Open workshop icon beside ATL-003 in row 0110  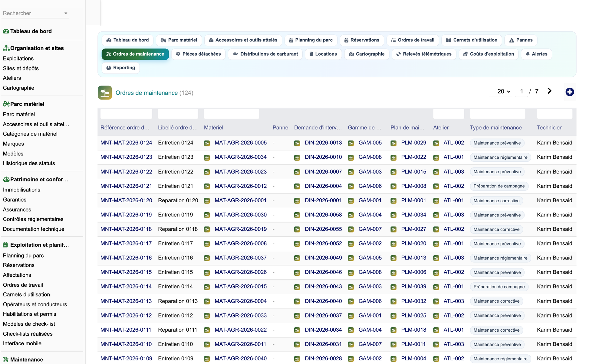click(436, 345)
